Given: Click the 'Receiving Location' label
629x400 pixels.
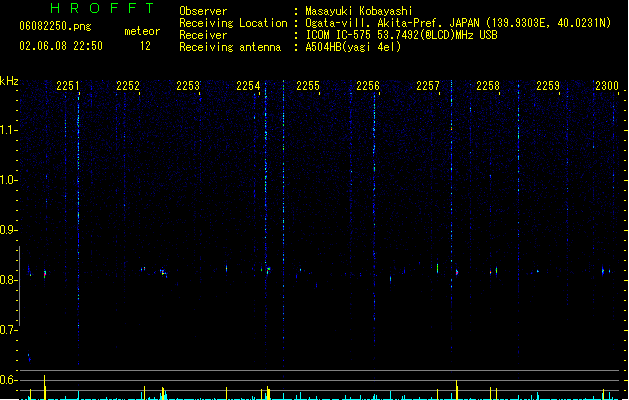Looking at the screenshot, I should 233,23.
